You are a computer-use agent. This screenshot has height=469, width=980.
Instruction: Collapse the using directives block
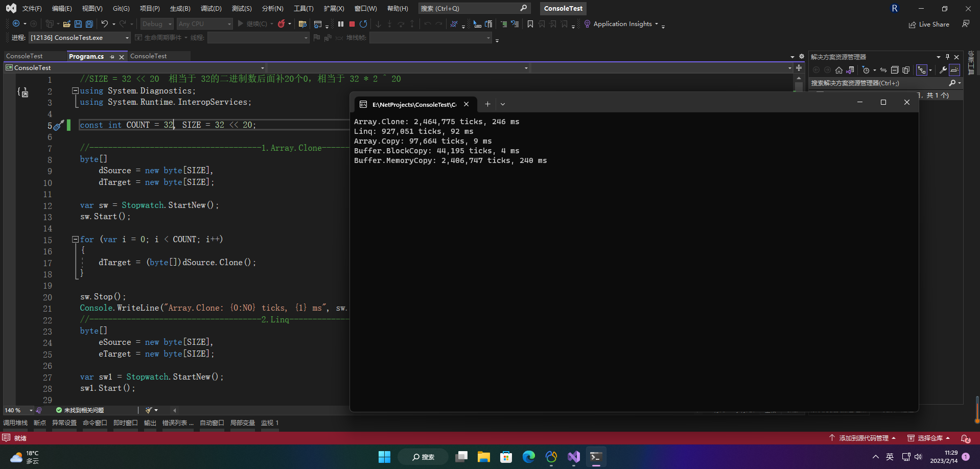[x=75, y=91]
